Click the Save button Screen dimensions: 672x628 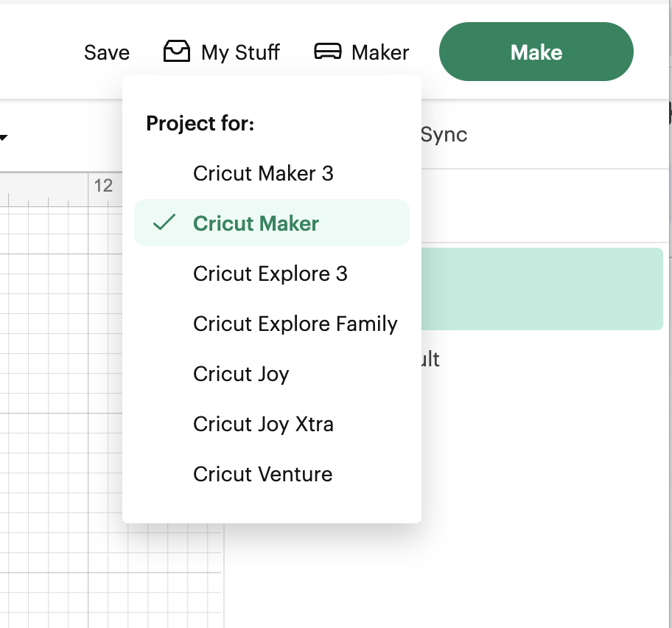tap(107, 53)
